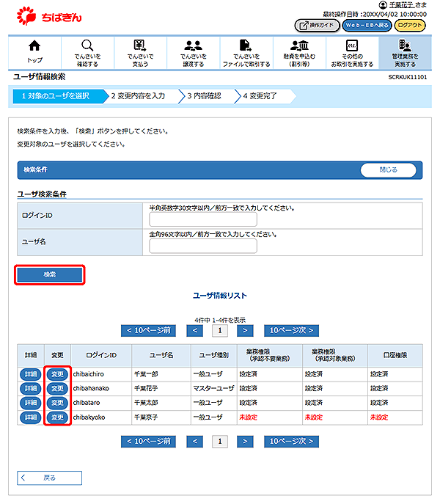Go forward 10 pages in lower pagination
This screenshot has width=440, height=504.
292,442
